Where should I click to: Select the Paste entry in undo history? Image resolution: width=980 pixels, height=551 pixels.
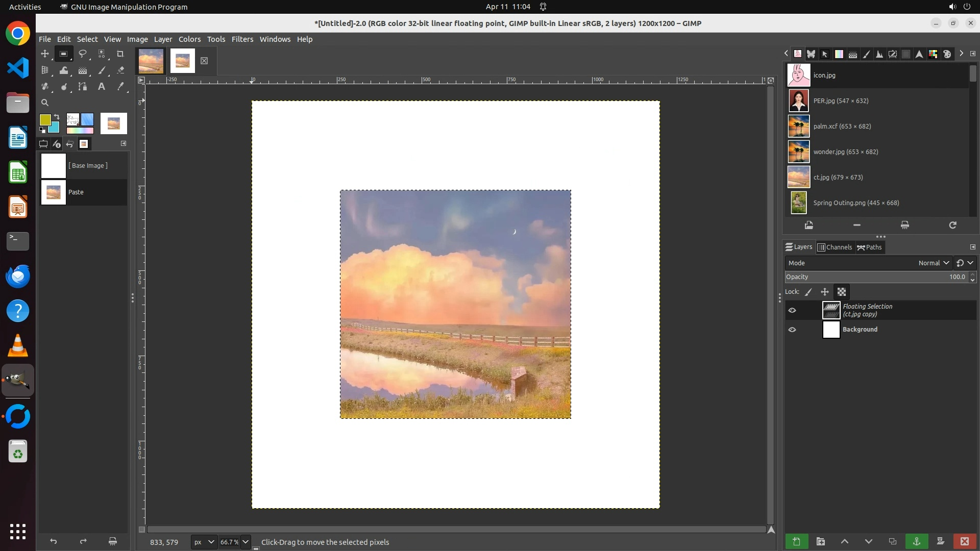click(84, 192)
